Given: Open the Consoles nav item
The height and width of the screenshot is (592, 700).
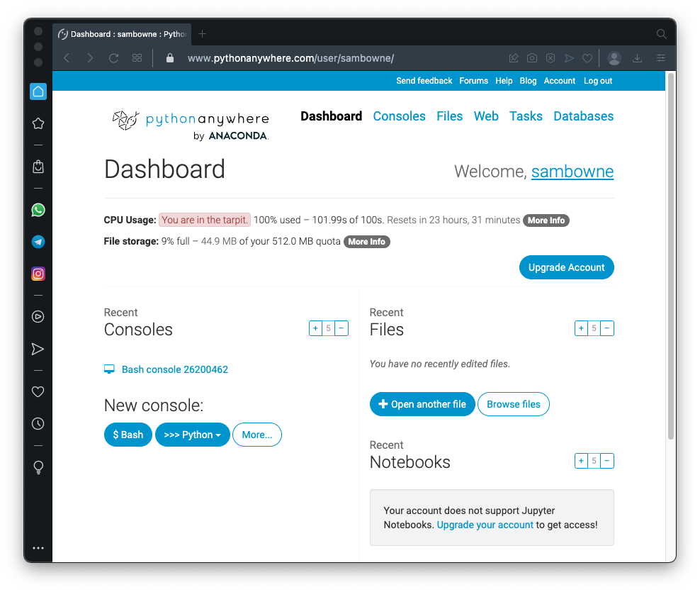Looking at the screenshot, I should point(399,116).
